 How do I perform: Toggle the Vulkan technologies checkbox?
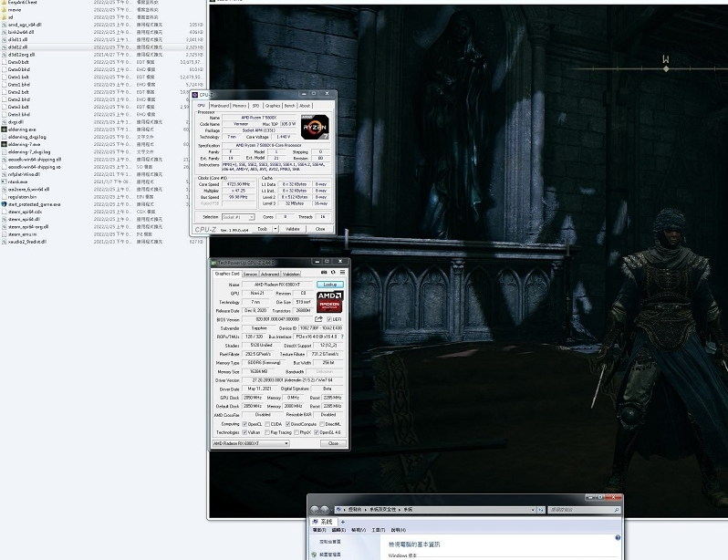click(244, 432)
